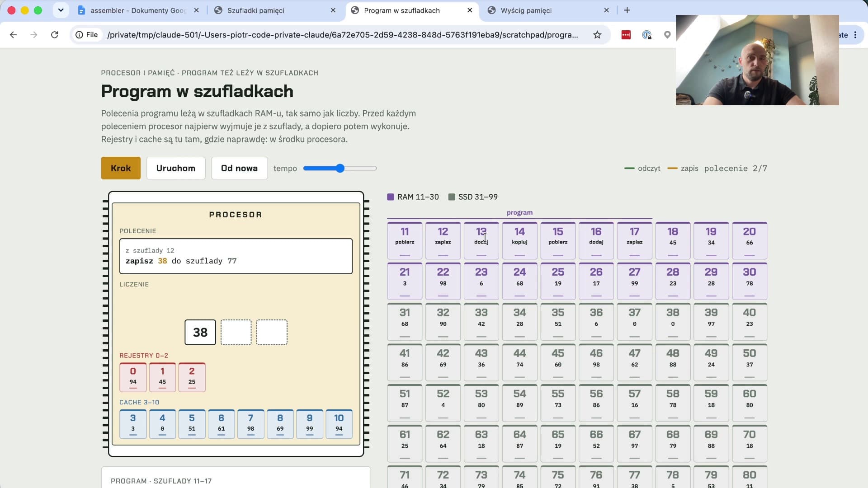Click register 2 holding 25
This screenshot has height=488, width=868.
point(192,377)
